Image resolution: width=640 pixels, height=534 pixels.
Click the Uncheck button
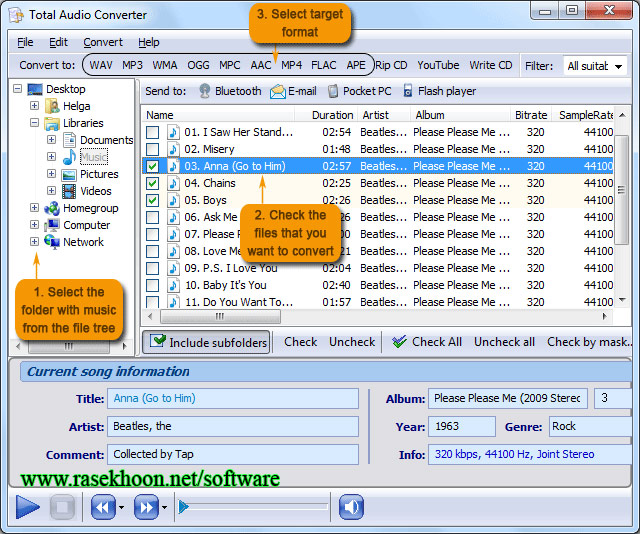coord(352,342)
